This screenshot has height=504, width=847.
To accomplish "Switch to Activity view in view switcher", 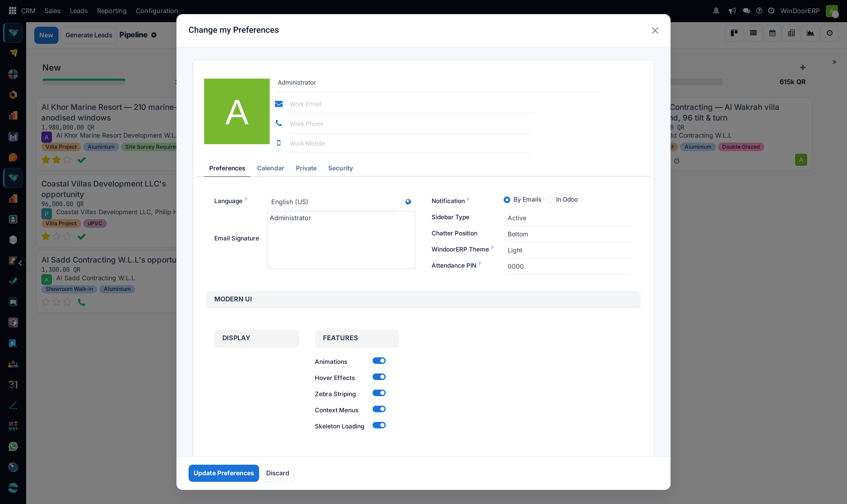I will pos(829,33).
